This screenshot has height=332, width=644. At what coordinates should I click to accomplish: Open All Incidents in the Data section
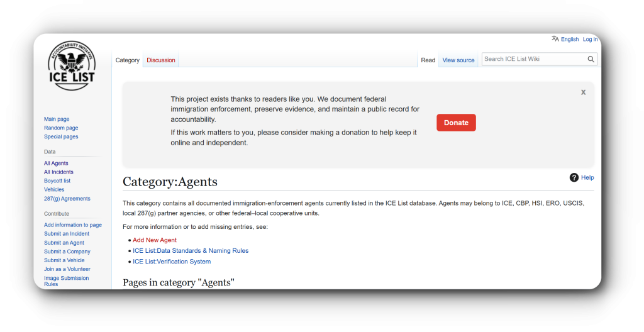pyautogui.click(x=58, y=172)
